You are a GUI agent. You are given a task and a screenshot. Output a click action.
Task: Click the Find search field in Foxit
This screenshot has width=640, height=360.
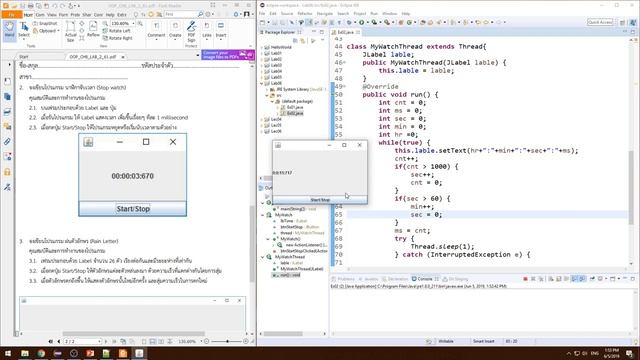click(181, 14)
